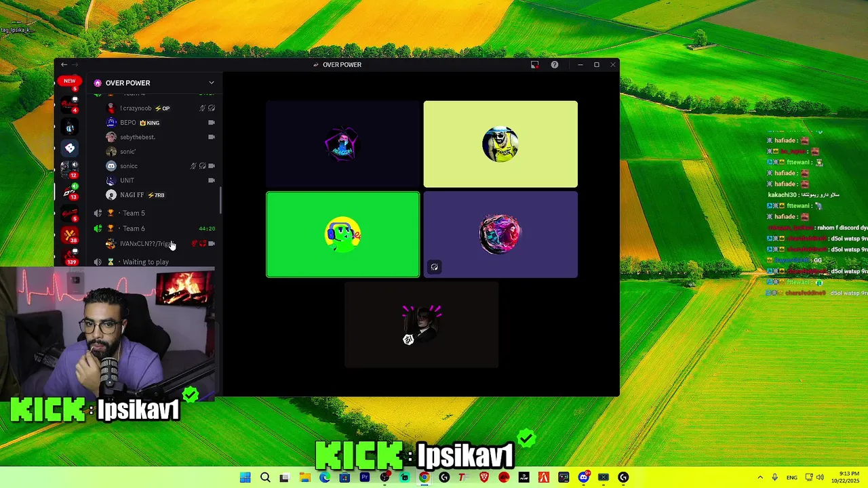
Task: Launch Premiere Pro from taskbar
Action: click(x=365, y=477)
